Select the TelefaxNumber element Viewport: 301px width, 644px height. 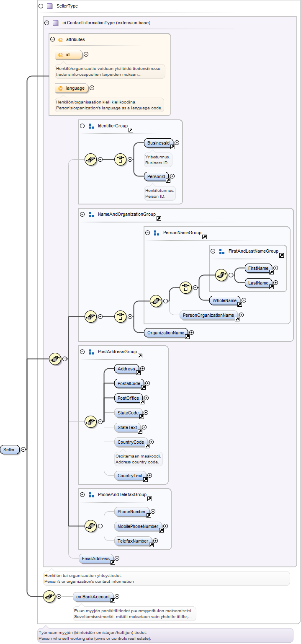click(133, 541)
